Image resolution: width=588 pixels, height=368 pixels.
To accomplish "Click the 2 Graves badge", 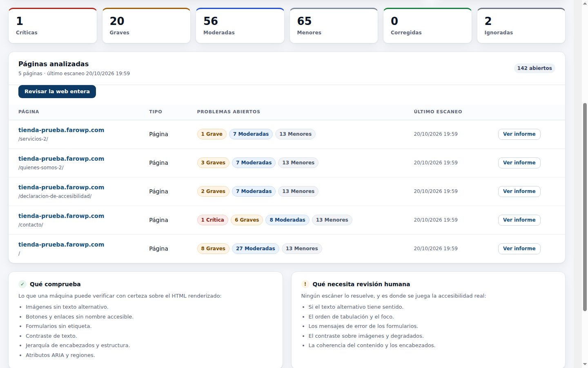I will coord(213,191).
